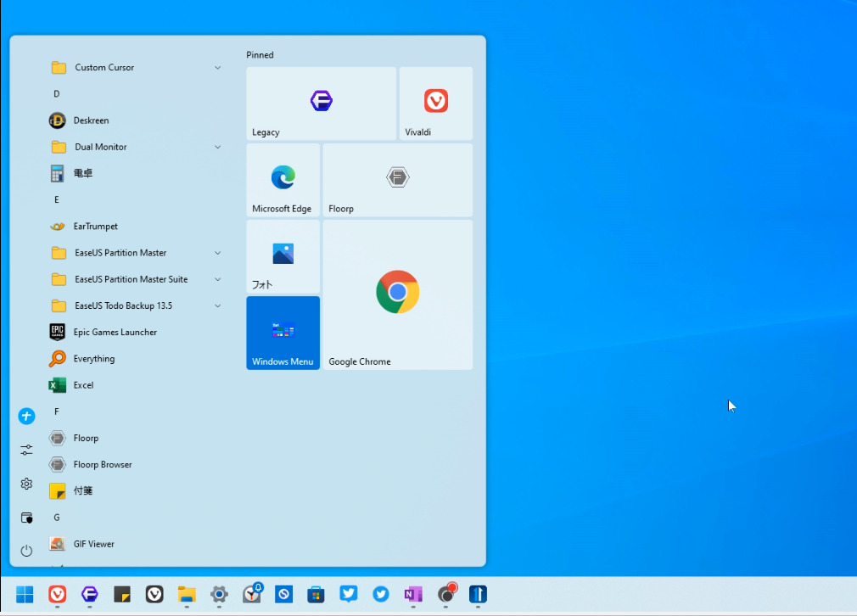Expand the EaseUS Partition Master folder
Image resolution: width=857 pixels, height=616 pixels.
pyautogui.click(x=217, y=253)
